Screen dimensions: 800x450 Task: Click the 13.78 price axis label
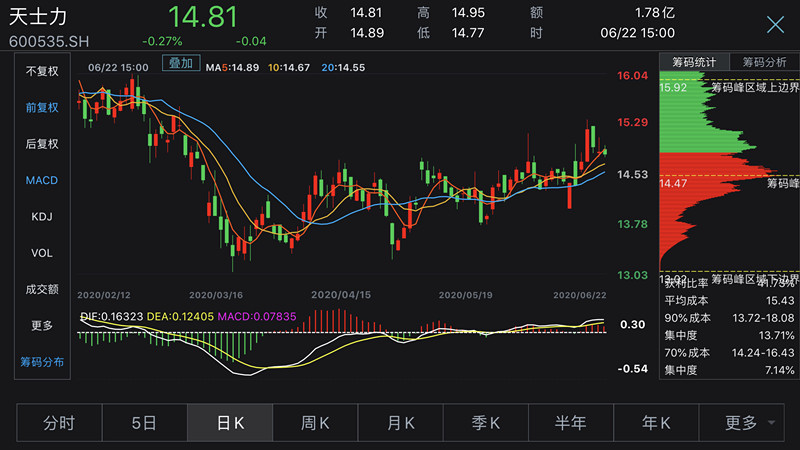point(632,224)
